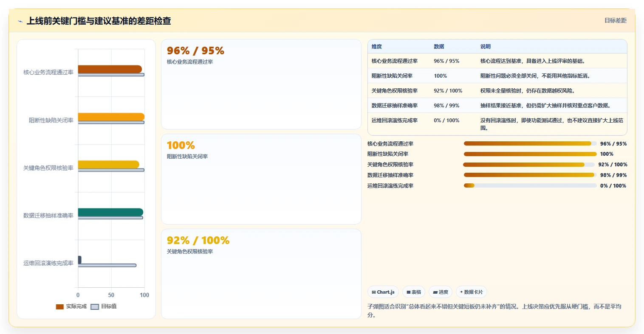
Task: Click the chart axis label 运维回滚演练完成率
Action: pos(48,263)
